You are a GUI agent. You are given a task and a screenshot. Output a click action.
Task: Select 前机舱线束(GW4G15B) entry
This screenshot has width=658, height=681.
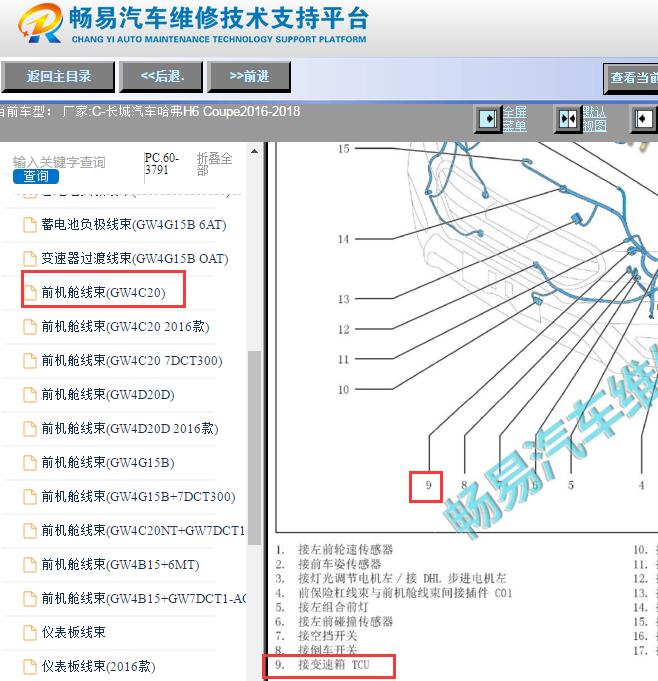pyautogui.click(x=108, y=462)
